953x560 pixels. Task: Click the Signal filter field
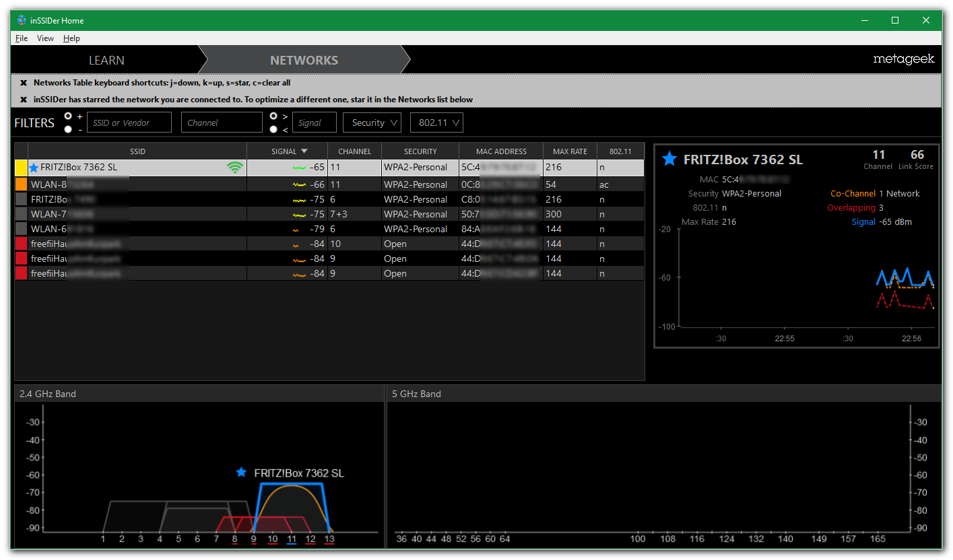pos(315,123)
